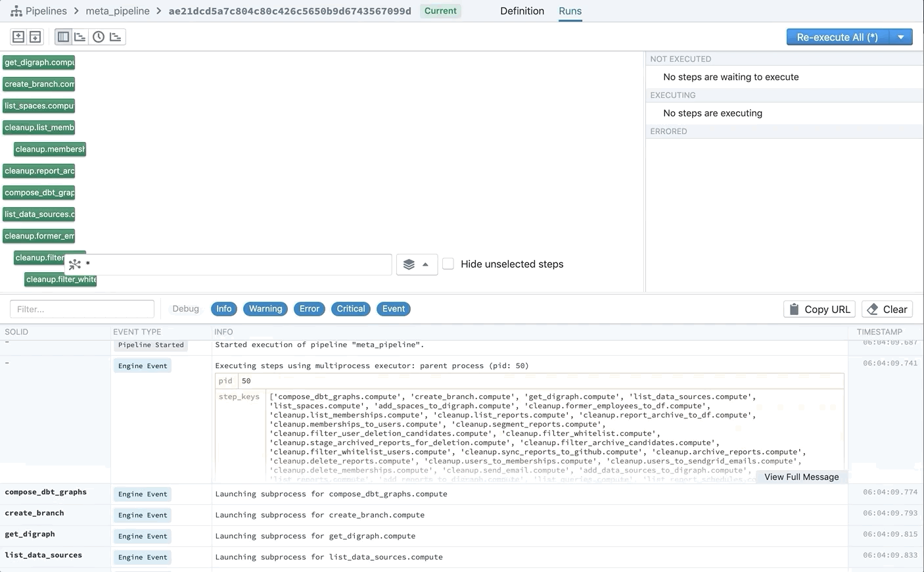Image resolution: width=924 pixels, height=572 pixels.
Task: Click the pid value 50 cell
Action: tap(540, 381)
